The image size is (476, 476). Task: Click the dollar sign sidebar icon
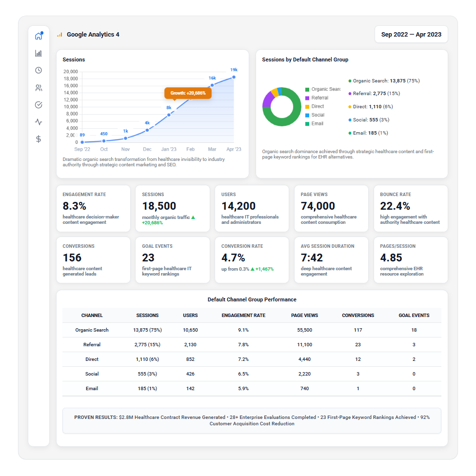39,139
